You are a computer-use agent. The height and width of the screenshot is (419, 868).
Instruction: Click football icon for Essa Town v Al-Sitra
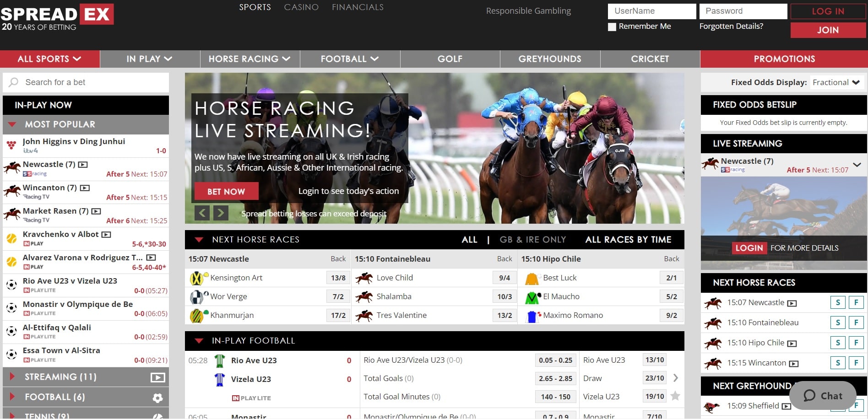[11, 355]
